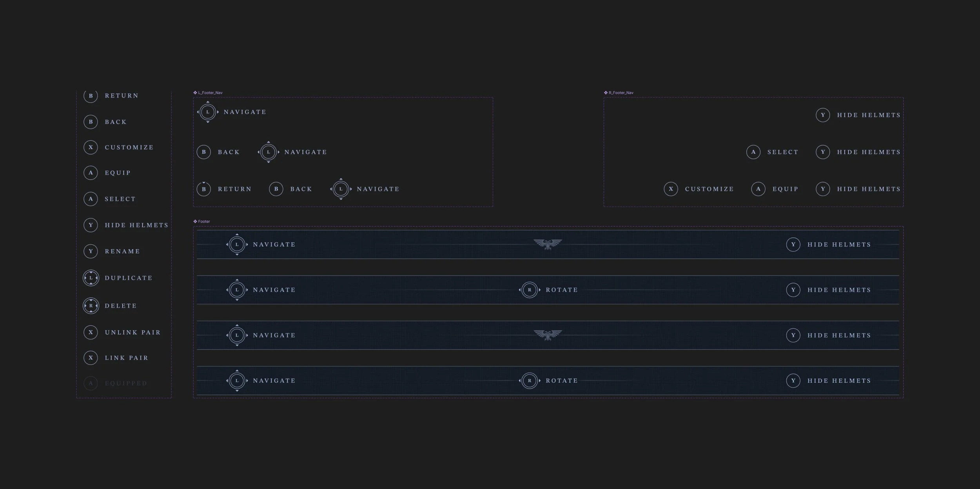
Task: Click the faded A icon beside EQUIPPED
Action: pyautogui.click(x=91, y=383)
